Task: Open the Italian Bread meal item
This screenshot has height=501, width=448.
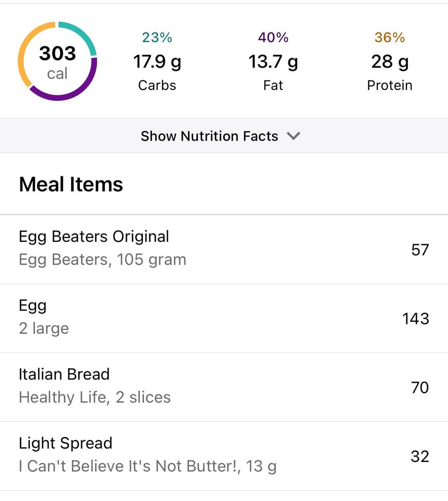Action: coord(224,387)
